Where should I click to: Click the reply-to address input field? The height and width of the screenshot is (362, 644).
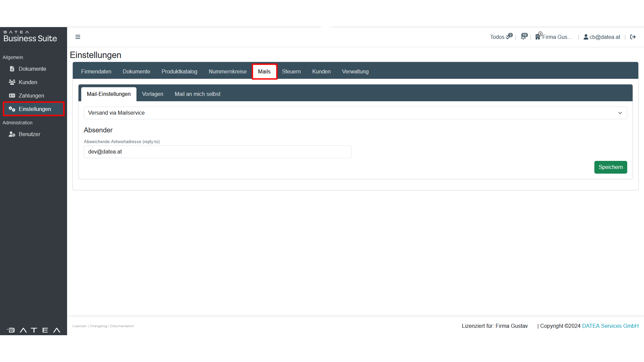217,152
